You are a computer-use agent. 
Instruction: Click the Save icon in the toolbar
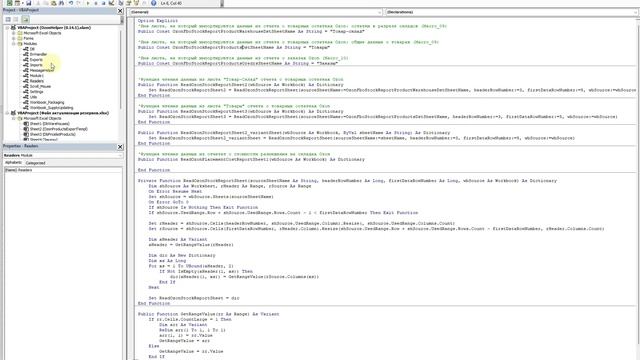(29, 3)
